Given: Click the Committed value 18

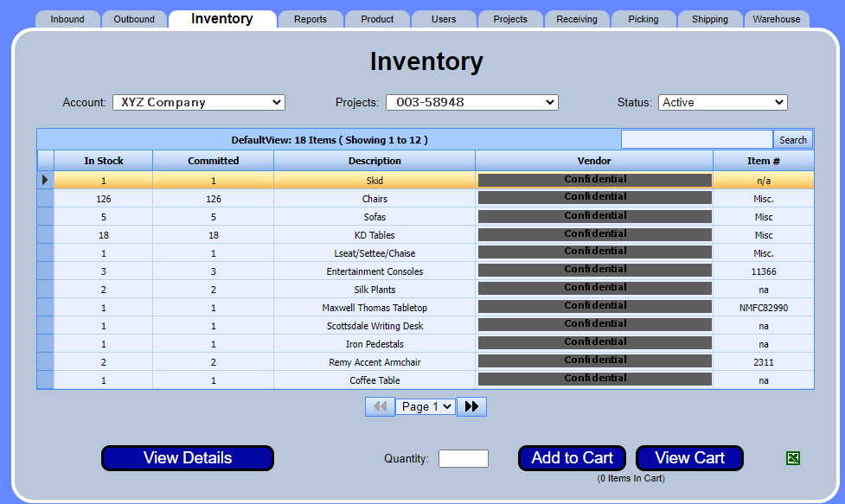Looking at the screenshot, I should pos(214,235).
